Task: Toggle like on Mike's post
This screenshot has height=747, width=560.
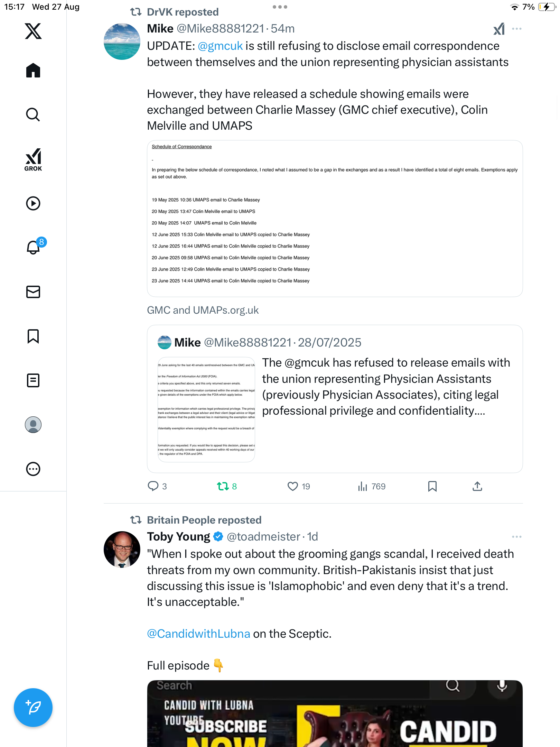Action: click(293, 487)
